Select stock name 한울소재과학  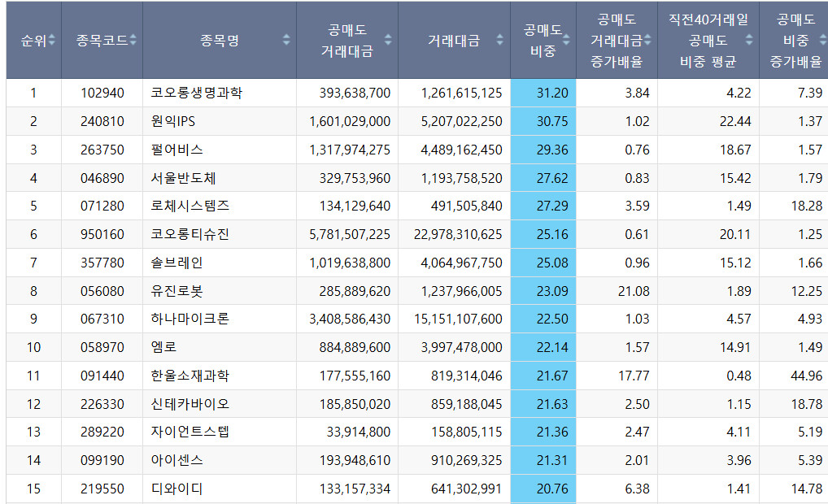(x=190, y=376)
